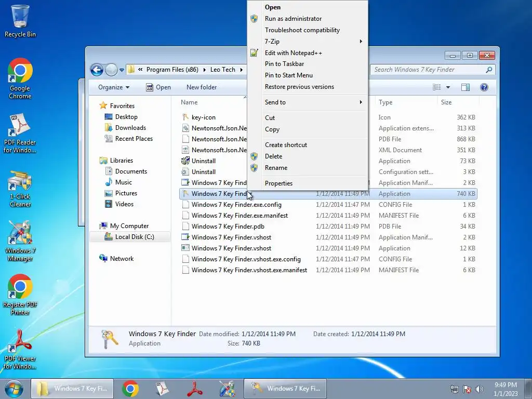Image resolution: width=532 pixels, height=399 pixels.
Task: Click the PDF Reader taskbar icon
Action: 162,389
